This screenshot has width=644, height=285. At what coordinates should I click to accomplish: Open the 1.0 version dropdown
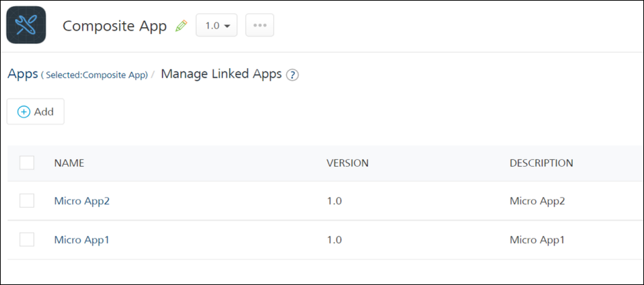216,25
